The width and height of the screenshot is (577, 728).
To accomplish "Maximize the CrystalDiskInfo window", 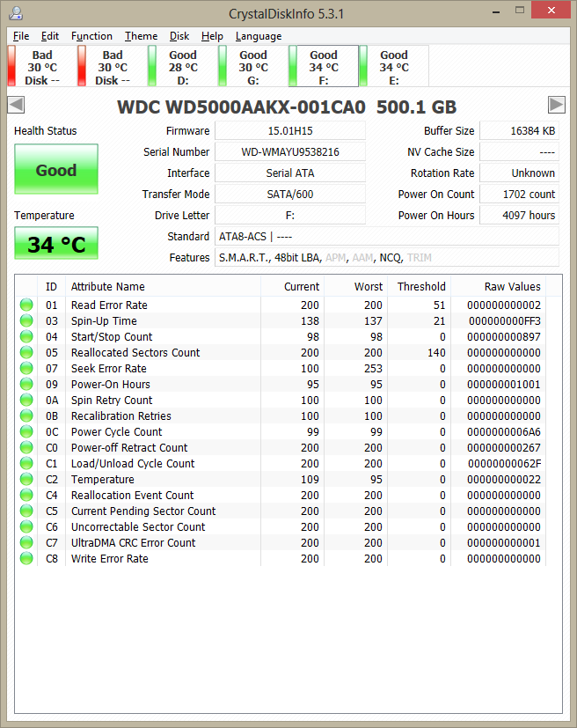I will (x=520, y=11).
